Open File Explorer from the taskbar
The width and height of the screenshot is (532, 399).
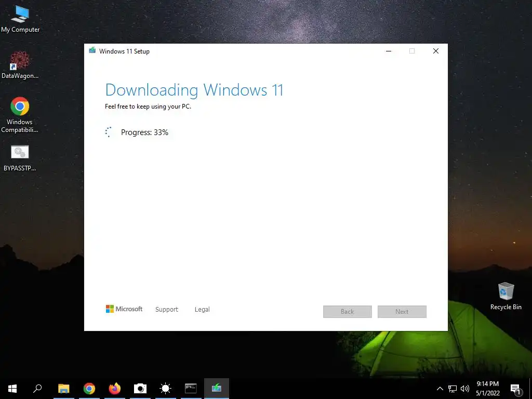pyautogui.click(x=64, y=389)
